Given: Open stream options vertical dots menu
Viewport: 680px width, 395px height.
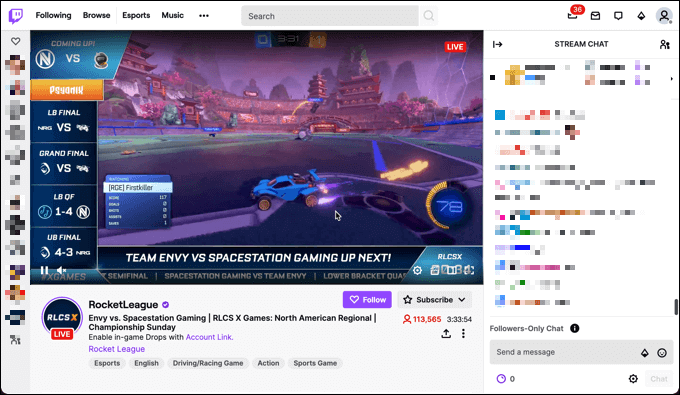Looking at the screenshot, I should click(x=463, y=333).
